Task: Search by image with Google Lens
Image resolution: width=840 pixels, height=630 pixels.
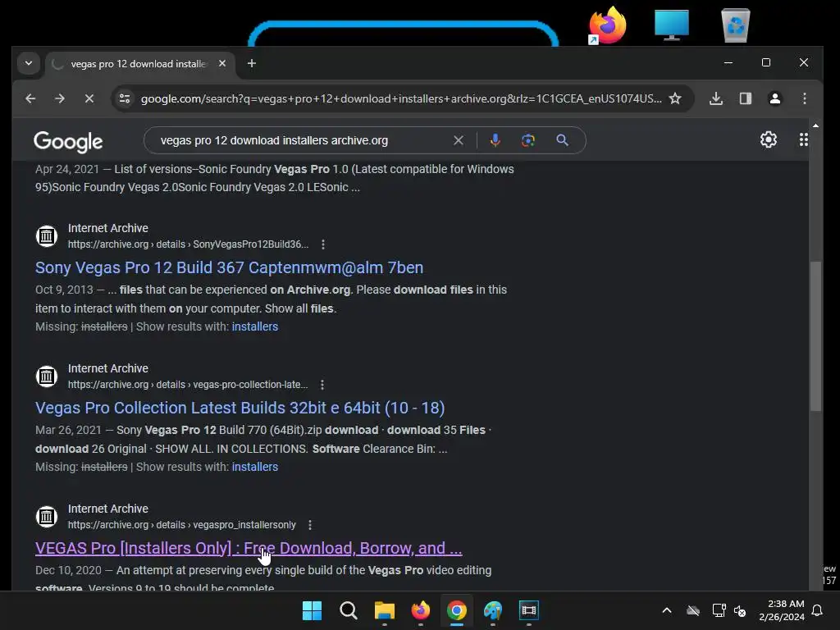Action: point(528,140)
